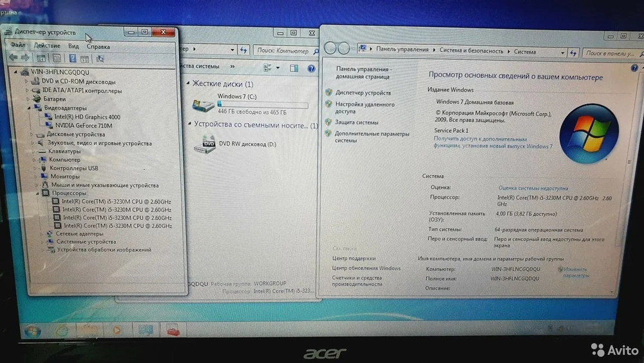Screen dimensions: 644x363
Task: Click Оценка системы недоступна link
Action: [x=533, y=188]
